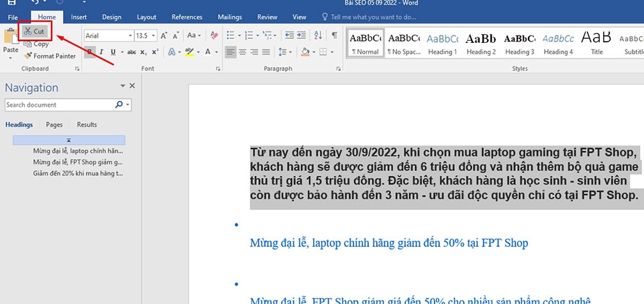Toggle Italic formatting
This screenshot has height=304, width=644.
[x=101, y=52]
